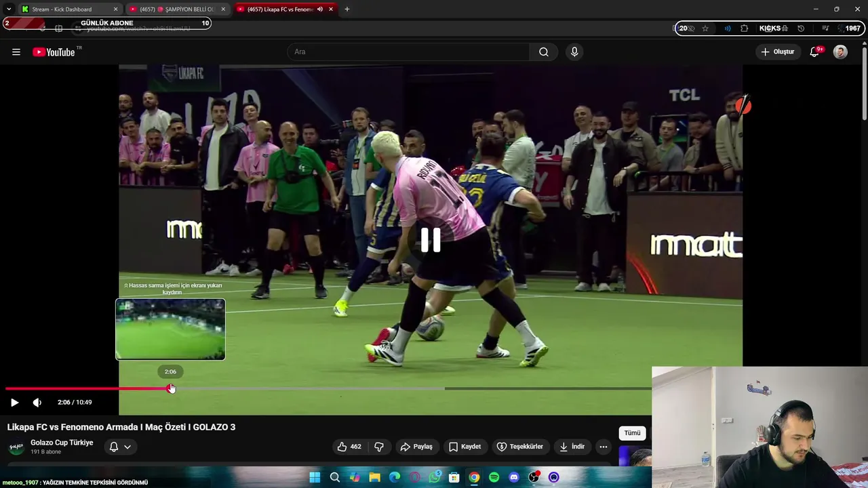Switch to the ŞAMPİYON BELLİ OLUYOR tab
Viewport: 868px width, 488px height.
click(178, 9)
